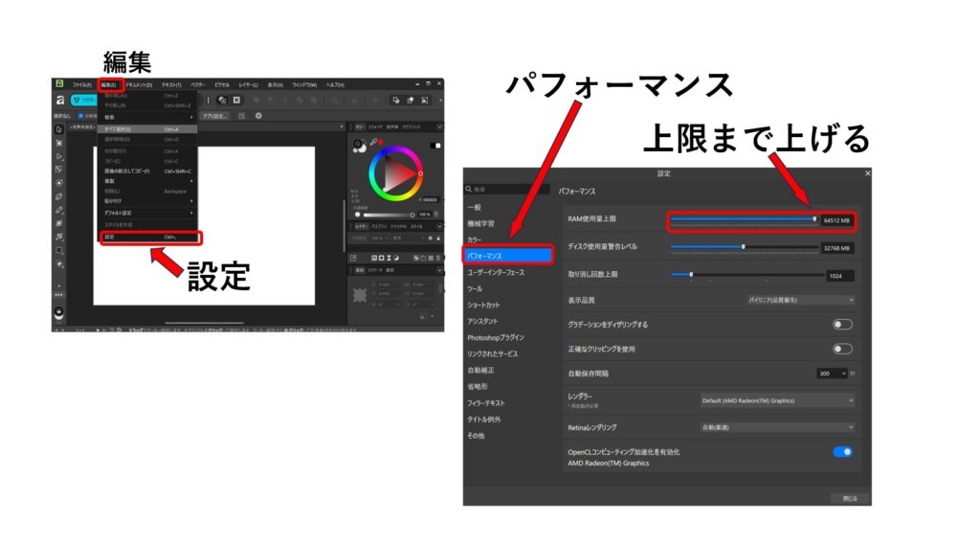The width and height of the screenshot is (980, 545).
Task: Pick the eyedropper color picker icon
Action: coord(373,142)
